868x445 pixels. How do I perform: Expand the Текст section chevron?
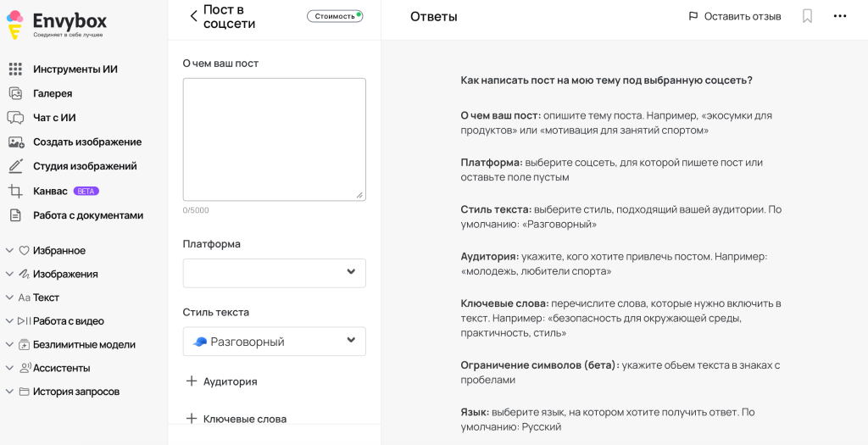[x=9, y=298]
